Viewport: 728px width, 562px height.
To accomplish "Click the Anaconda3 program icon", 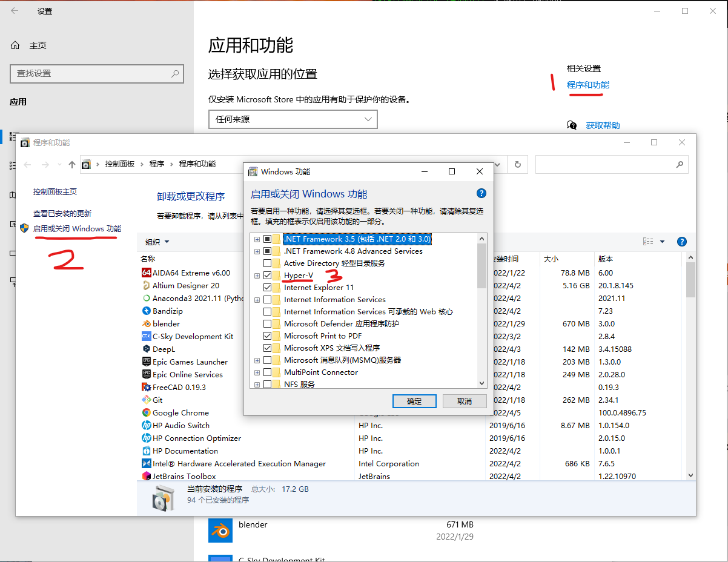I will (x=146, y=298).
